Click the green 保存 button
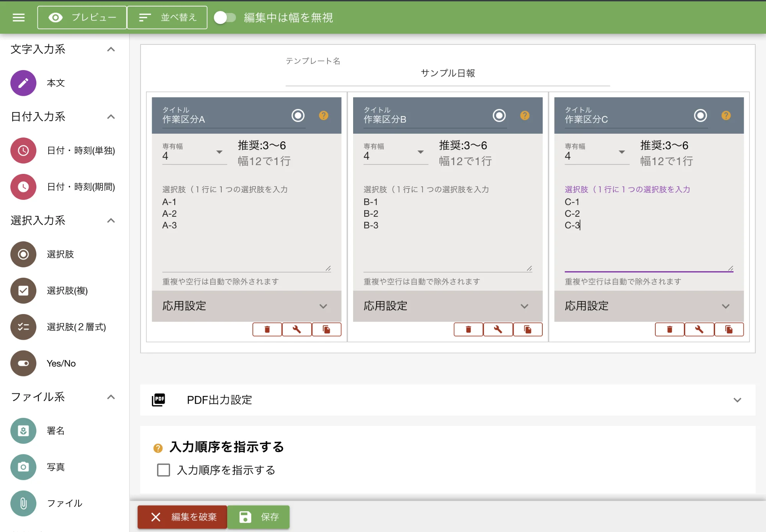Screen dimensions: 766x532 click(259, 517)
